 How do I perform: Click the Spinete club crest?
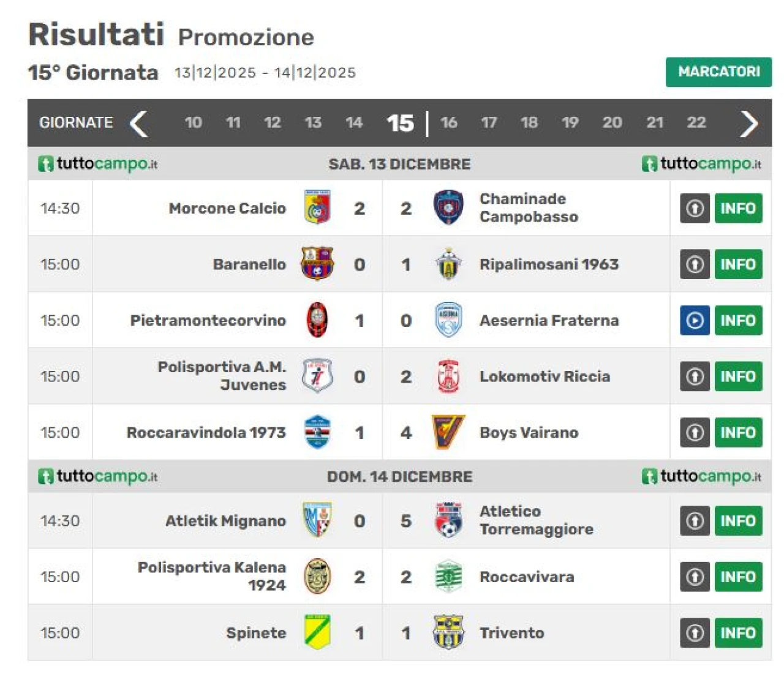(317, 632)
